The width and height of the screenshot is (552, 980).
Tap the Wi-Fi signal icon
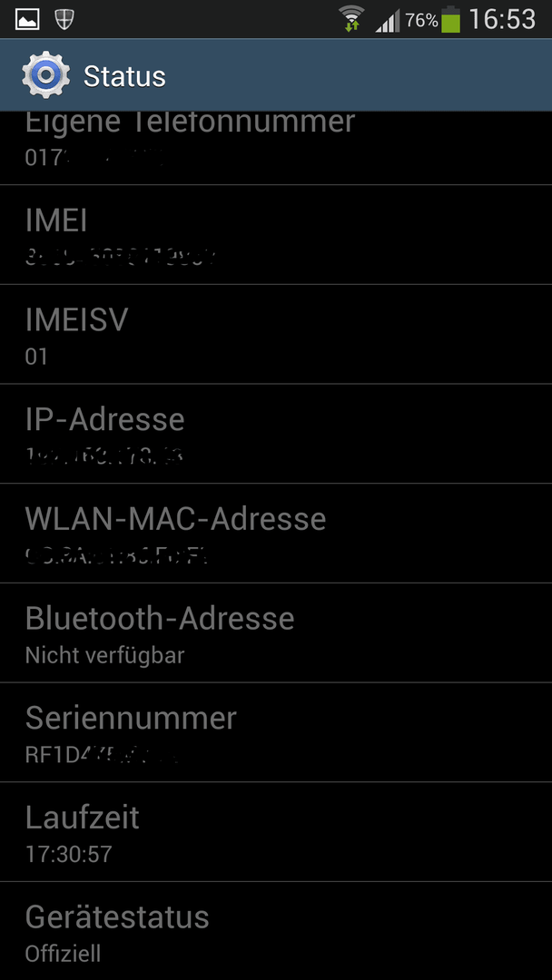pyautogui.click(x=351, y=19)
